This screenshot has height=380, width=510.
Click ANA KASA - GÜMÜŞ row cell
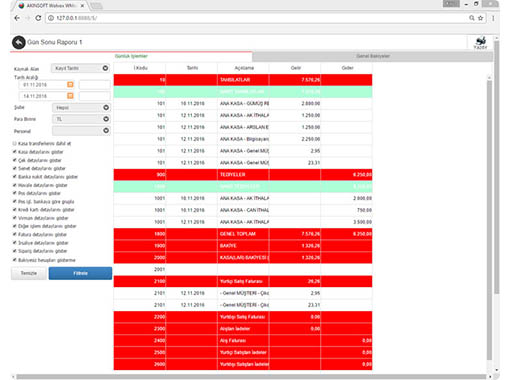pos(244,104)
